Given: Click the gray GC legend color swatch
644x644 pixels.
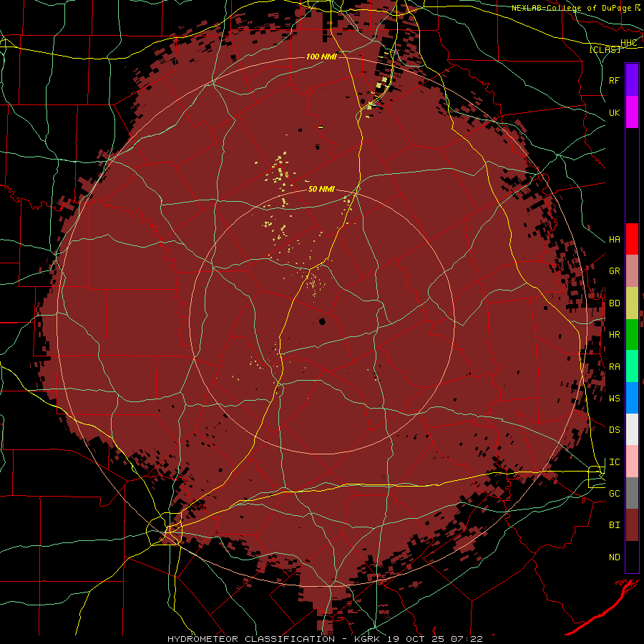Looking at the screenshot, I should point(632,493).
